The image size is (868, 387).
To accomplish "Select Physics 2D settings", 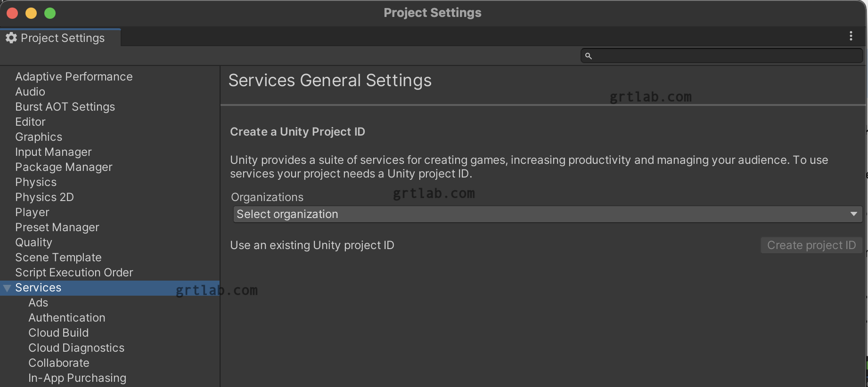I will click(44, 197).
